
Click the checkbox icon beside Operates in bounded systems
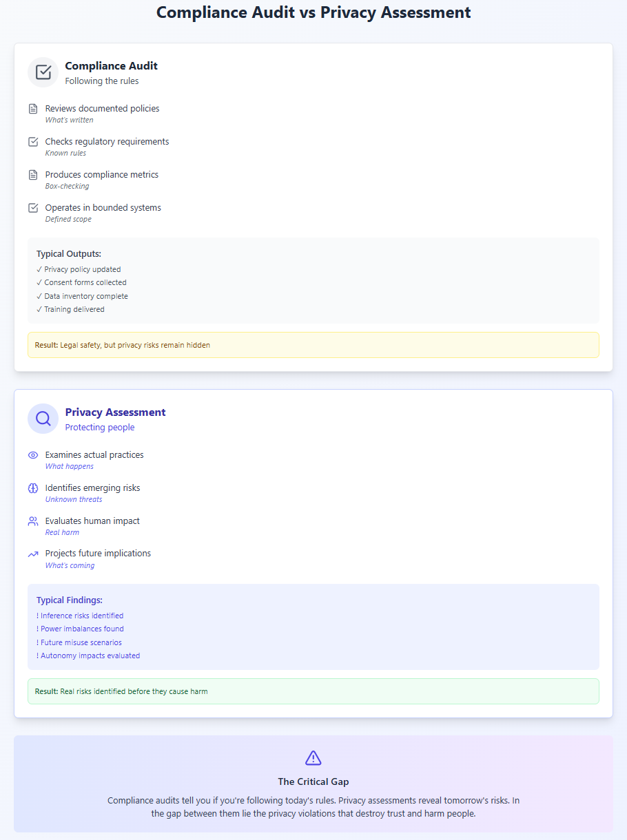coord(33,208)
